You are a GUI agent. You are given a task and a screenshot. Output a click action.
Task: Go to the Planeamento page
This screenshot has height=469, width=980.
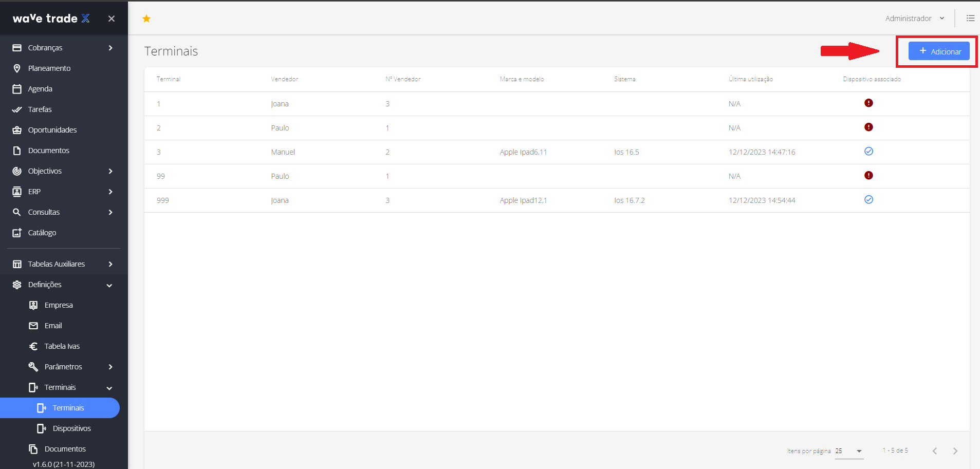[49, 68]
